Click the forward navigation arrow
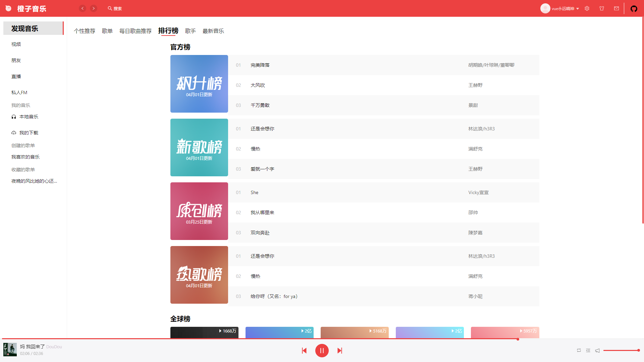The image size is (644, 362). (94, 8)
